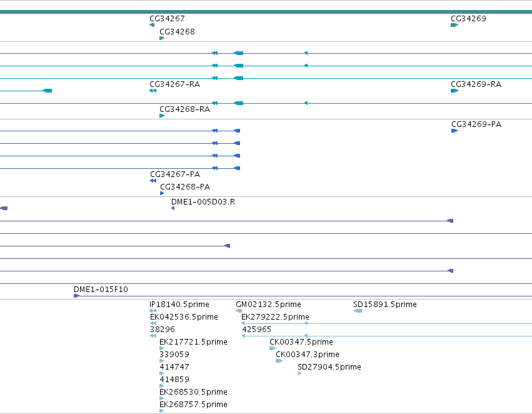Open EST EK268530.5prime

pyautogui.click(x=162, y=398)
